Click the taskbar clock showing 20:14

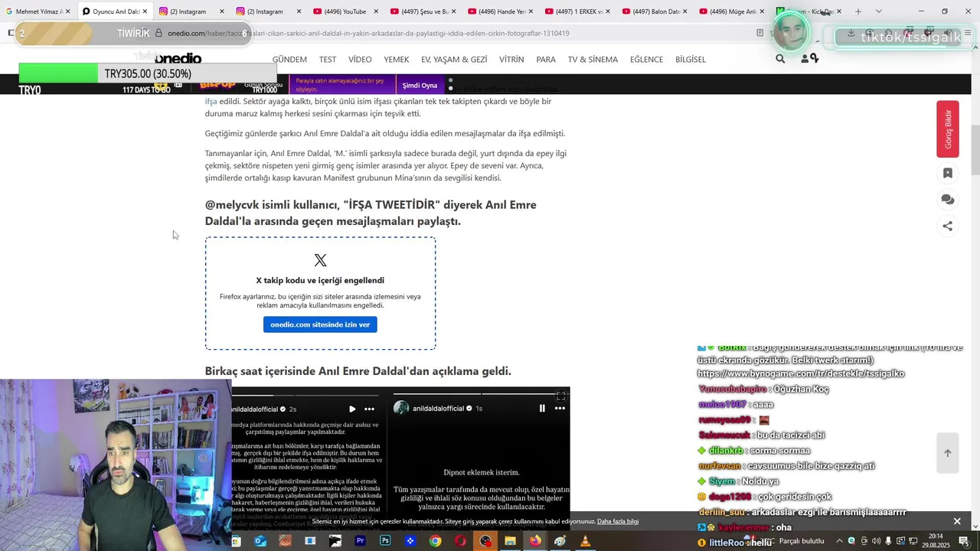pos(936,536)
